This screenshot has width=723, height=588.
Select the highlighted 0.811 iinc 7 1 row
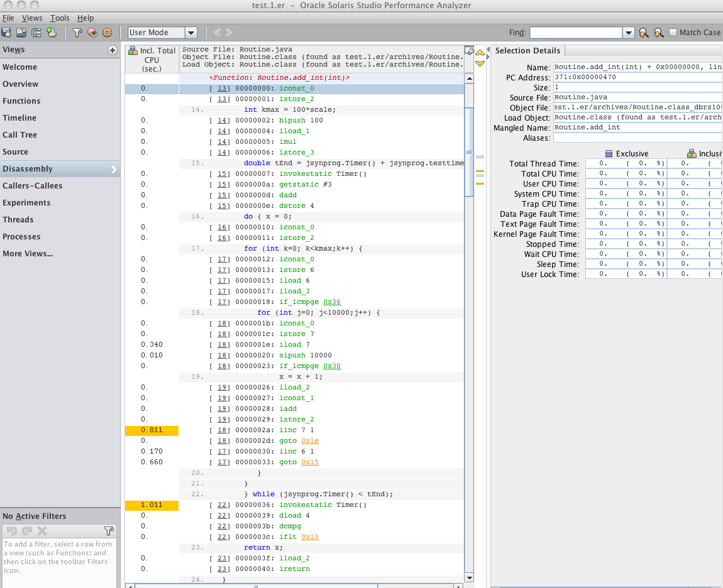point(294,430)
